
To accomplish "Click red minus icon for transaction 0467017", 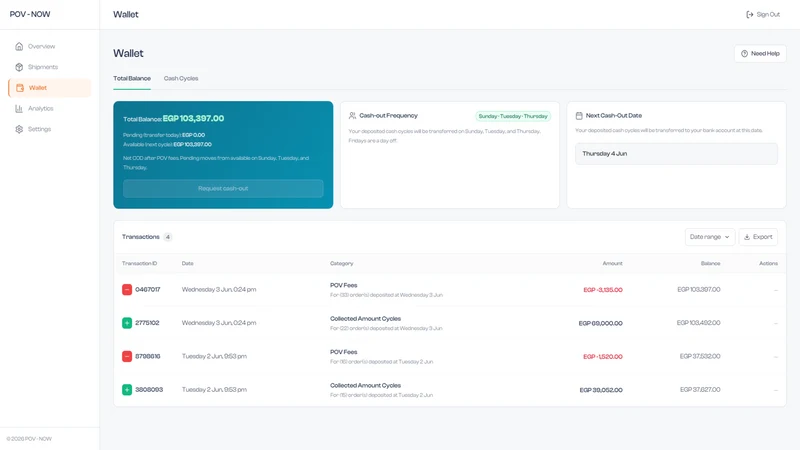I will [x=127, y=289].
